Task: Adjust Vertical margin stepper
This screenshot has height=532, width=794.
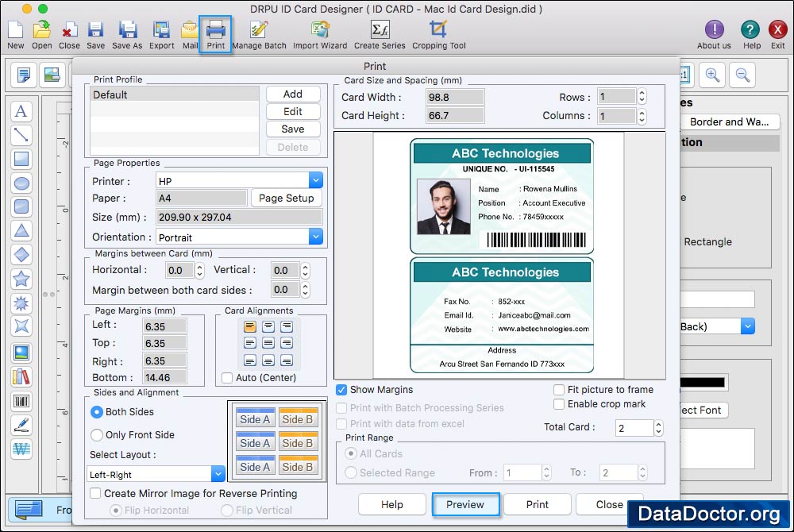Action: [305, 270]
